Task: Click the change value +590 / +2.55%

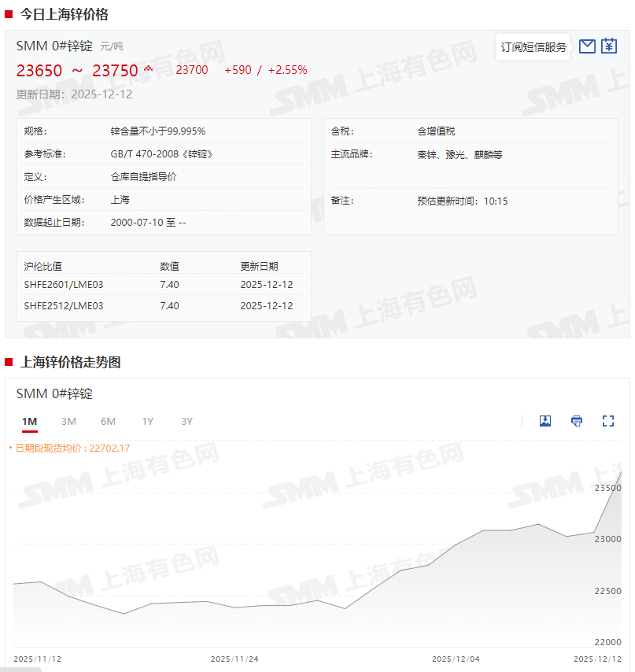Action: [x=266, y=70]
